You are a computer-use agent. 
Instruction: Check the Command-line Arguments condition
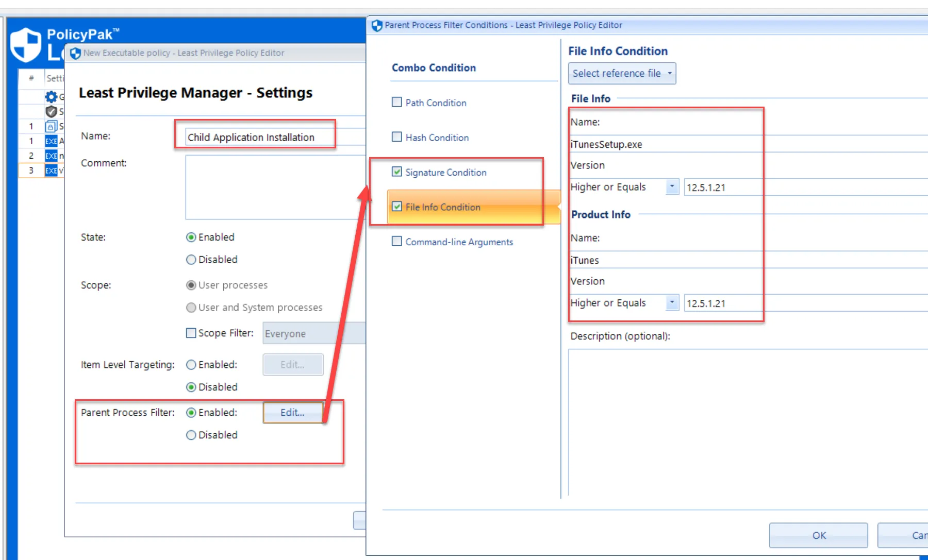[396, 241]
